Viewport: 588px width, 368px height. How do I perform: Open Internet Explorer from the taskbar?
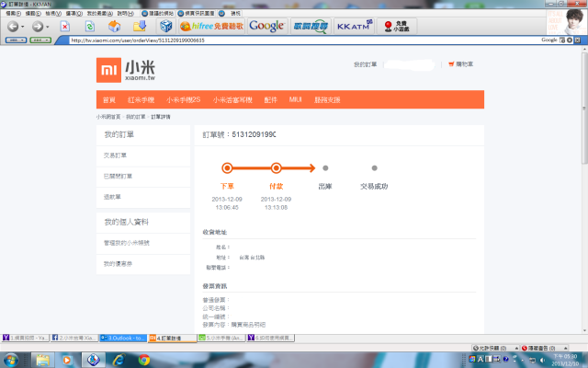coord(119,360)
